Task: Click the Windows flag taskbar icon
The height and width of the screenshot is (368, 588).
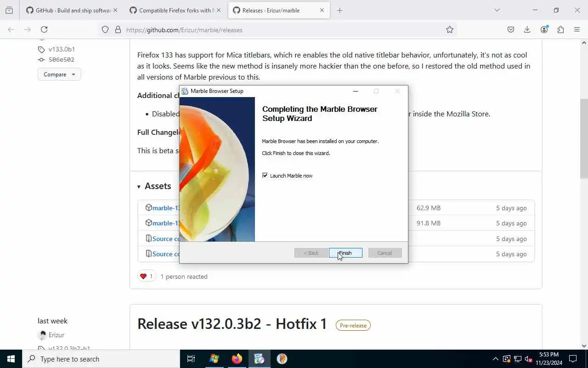Action: [214, 359]
